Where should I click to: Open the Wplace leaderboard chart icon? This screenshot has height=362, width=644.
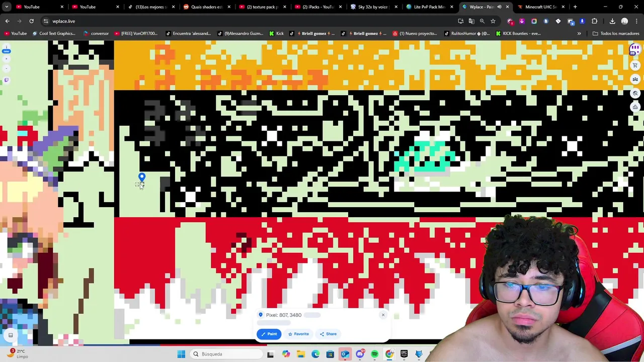[x=635, y=107]
